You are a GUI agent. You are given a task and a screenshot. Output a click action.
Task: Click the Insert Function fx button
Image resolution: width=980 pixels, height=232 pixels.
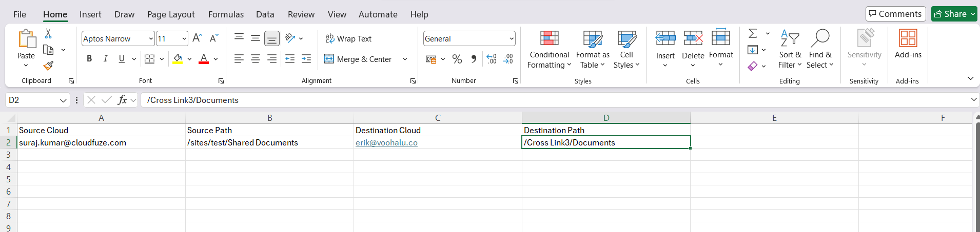coord(122,100)
